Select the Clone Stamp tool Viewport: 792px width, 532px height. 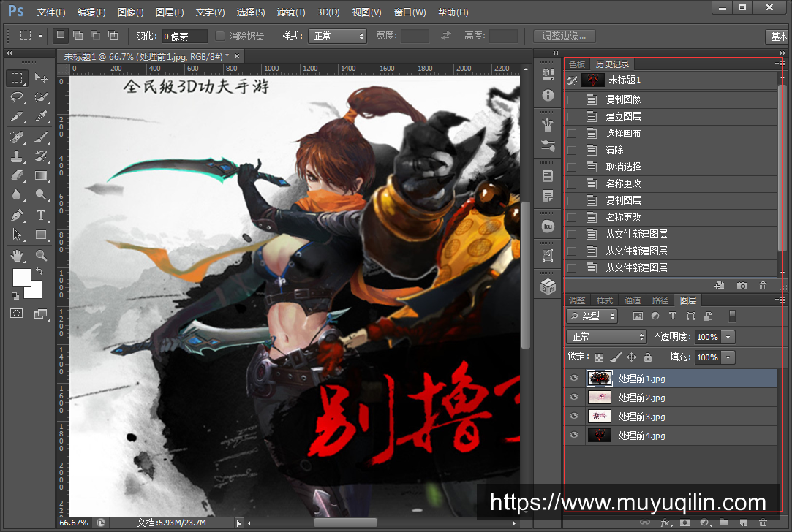(17, 156)
